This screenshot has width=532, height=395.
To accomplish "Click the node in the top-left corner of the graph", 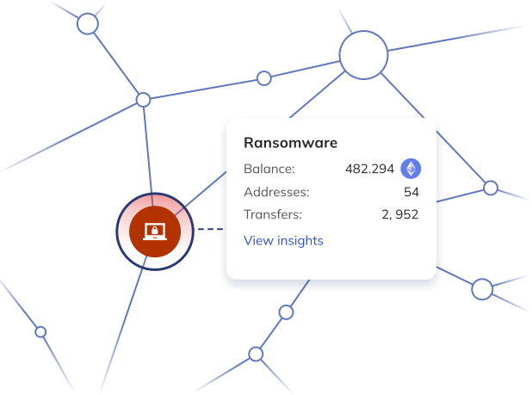I will 87,24.
